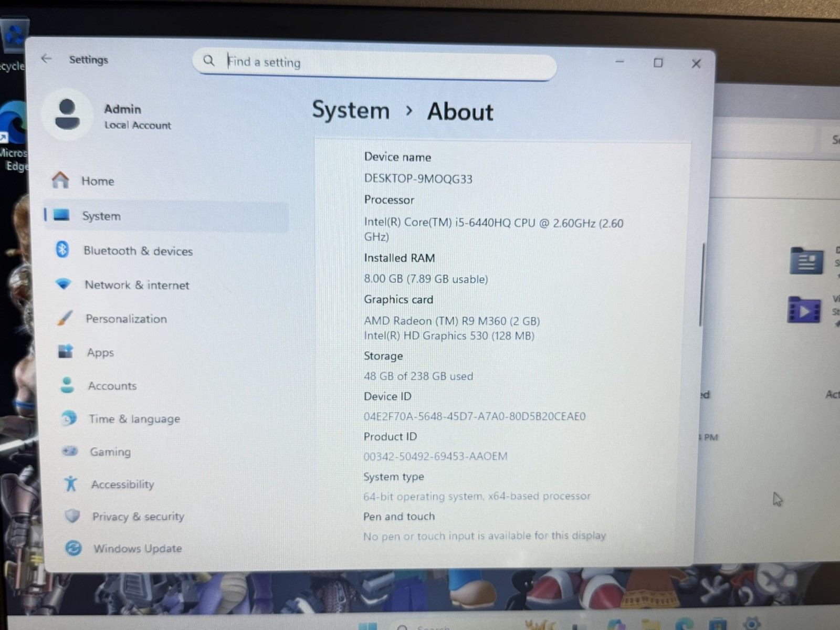Click the No pen or touch text
The height and width of the screenshot is (630, 840).
point(484,536)
